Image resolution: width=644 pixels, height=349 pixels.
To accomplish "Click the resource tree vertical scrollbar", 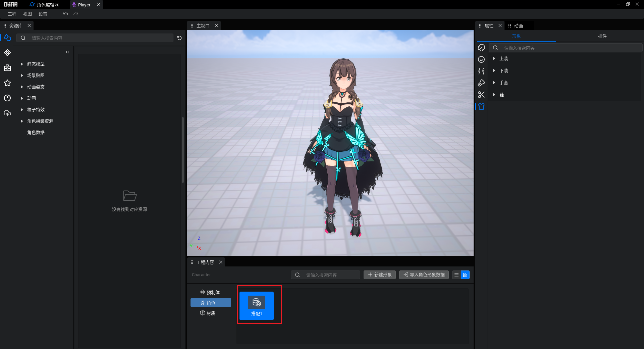I will pos(183,150).
